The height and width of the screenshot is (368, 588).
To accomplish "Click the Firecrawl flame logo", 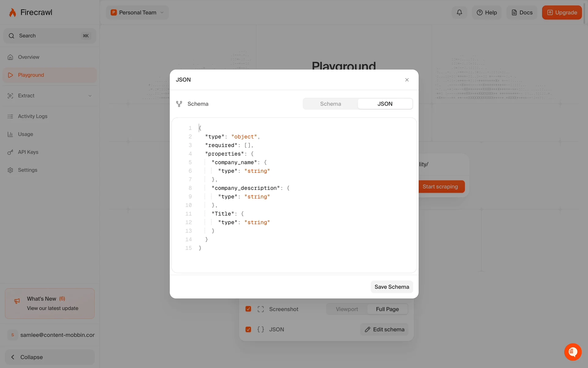I will [13, 13].
